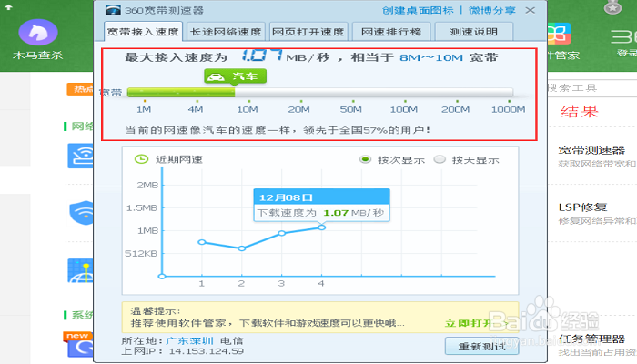Open LSP修复 entry in background list
The image size is (637, 364).
(x=582, y=207)
